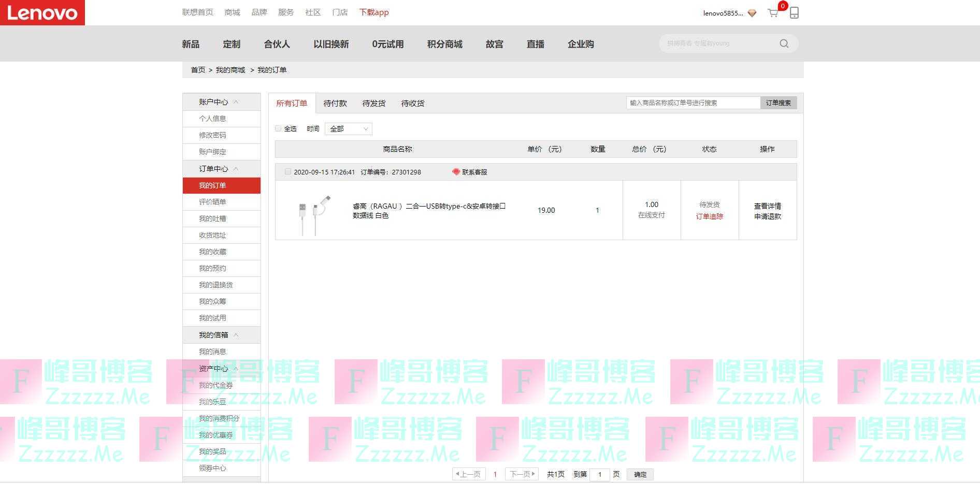Open 收货地址 in the sidebar
This screenshot has width=980, height=484.
pyautogui.click(x=212, y=235)
